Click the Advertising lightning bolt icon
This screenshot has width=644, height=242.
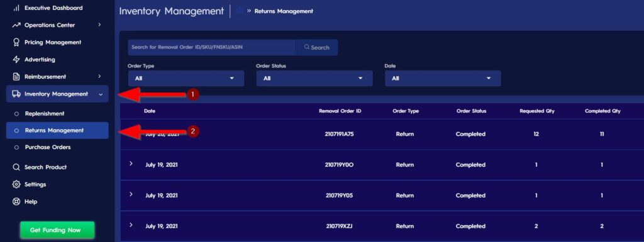coord(16,60)
